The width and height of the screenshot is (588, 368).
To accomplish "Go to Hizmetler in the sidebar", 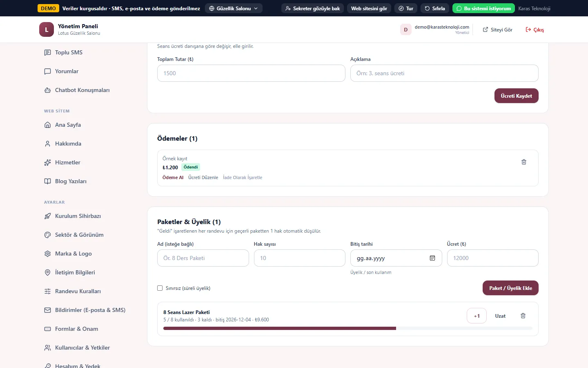I will 68,162.
